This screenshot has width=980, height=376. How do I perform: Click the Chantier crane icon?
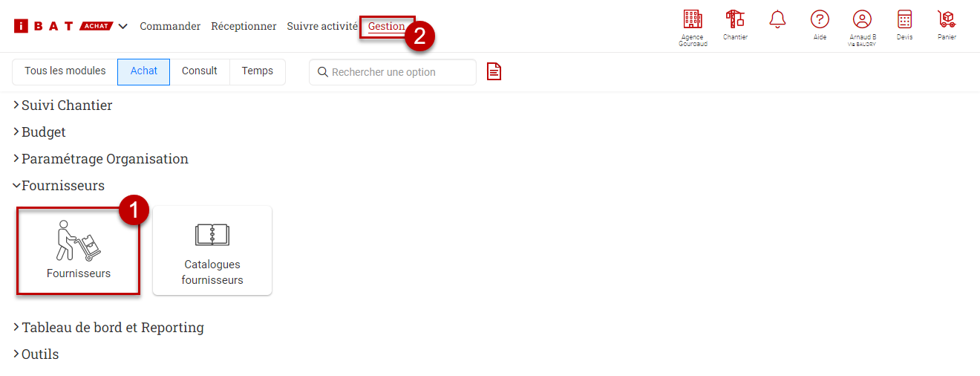tap(735, 20)
